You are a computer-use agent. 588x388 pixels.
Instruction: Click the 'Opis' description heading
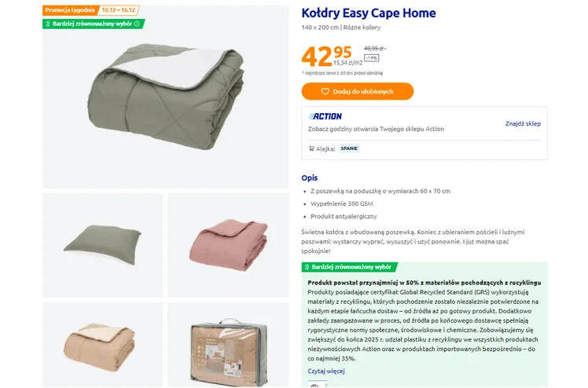point(309,178)
